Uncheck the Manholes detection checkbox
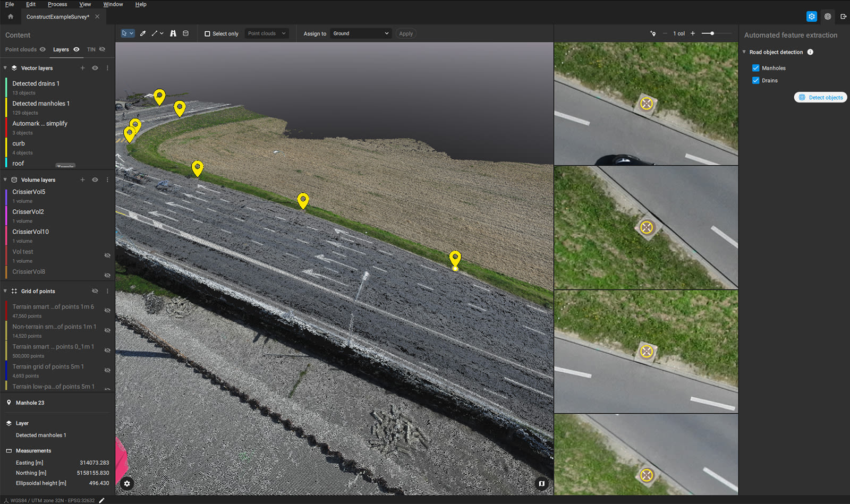The width and height of the screenshot is (850, 504). (x=756, y=68)
